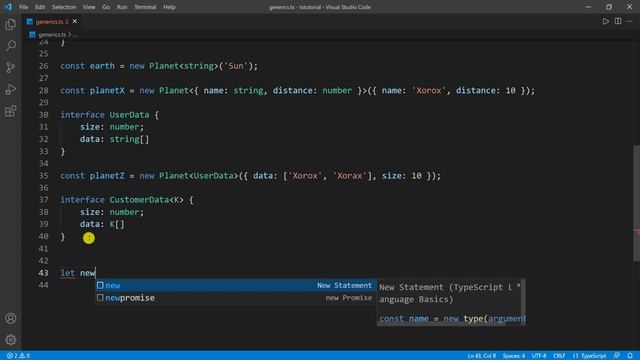Open the Extensions view

pos(11,111)
